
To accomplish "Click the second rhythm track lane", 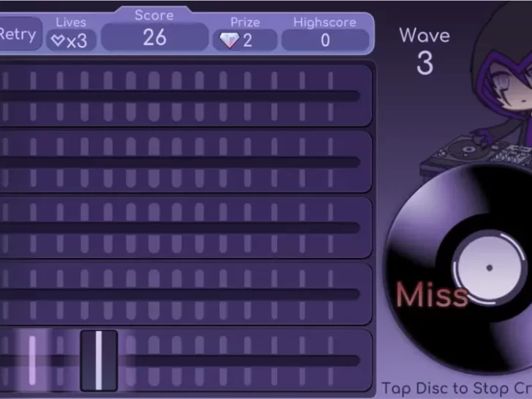I will [x=186, y=162].
